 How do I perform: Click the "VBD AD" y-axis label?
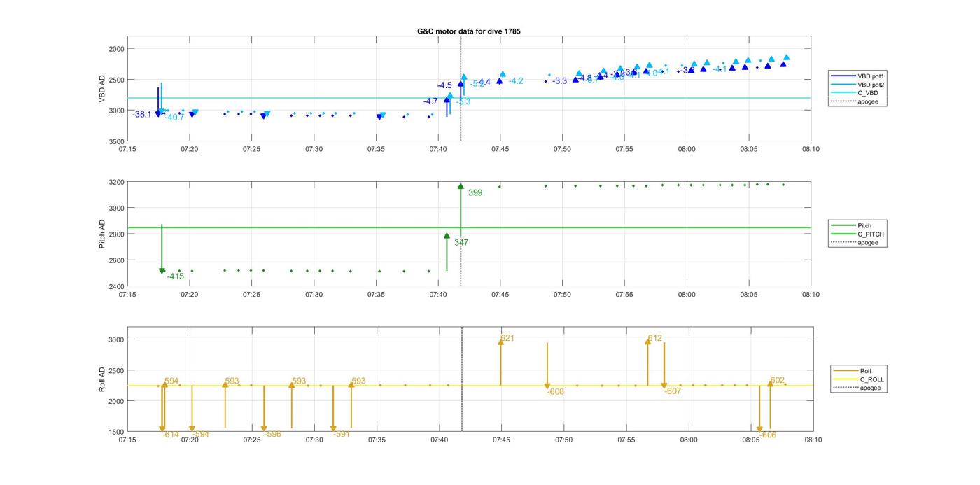coord(102,89)
